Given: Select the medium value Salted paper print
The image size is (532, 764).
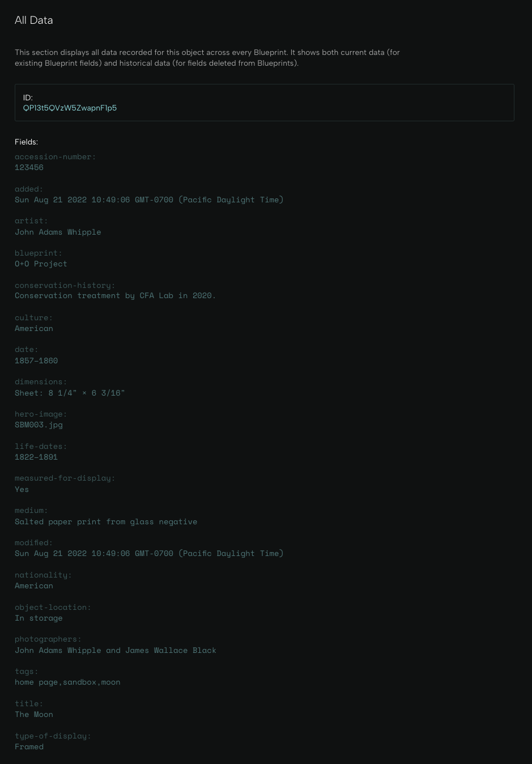Looking at the screenshot, I should point(106,521).
